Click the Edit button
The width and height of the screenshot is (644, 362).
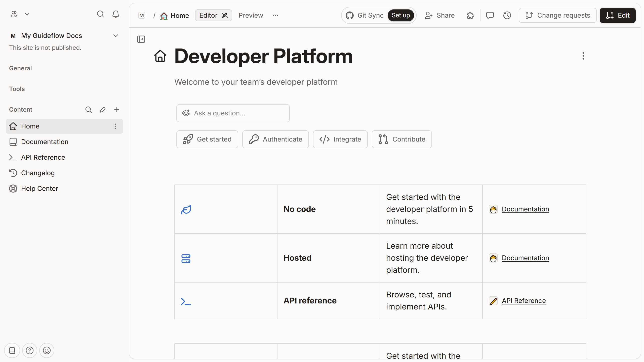[618, 15]
